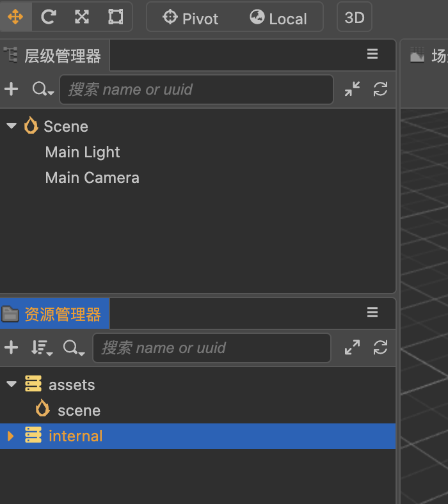Open the assets sort options dropdown
The image size is (448, 504).
click(x=42, y=348)
